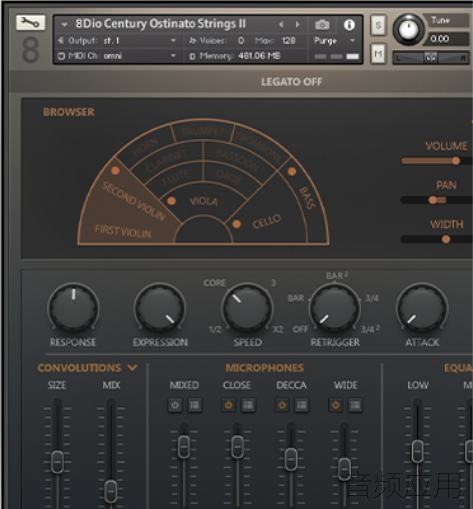Viewport: 473px width, 509px height.
Task: Open MIXED microphone output routing icon
Action: tap(194, 405)
